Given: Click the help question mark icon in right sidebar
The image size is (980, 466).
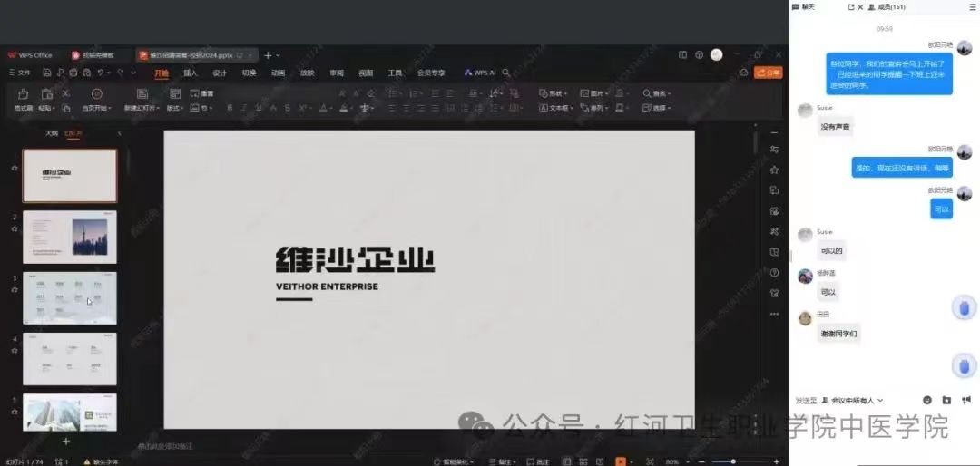Looking at the screenshot, I should coord(774,272).
